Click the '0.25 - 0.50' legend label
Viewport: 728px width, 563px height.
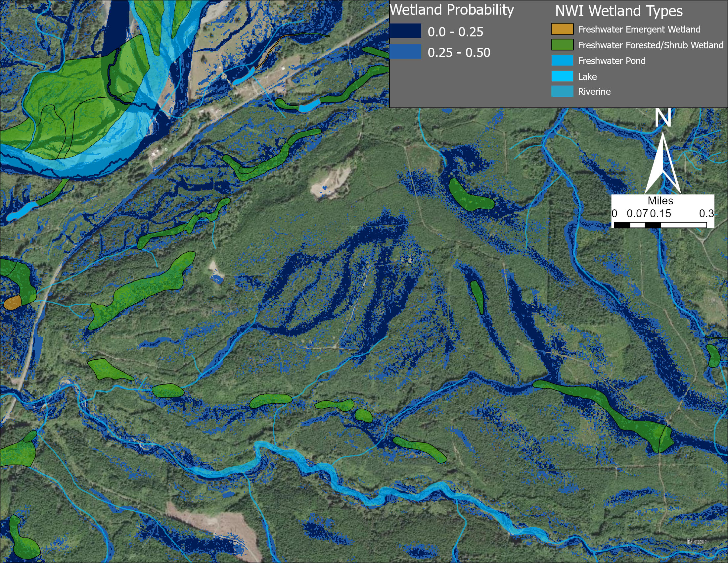(x=459, y=53)
